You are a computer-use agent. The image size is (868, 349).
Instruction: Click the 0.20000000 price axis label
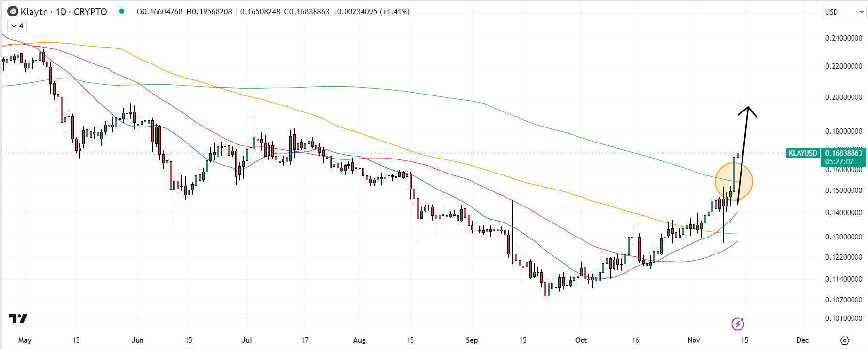[844, 97]
